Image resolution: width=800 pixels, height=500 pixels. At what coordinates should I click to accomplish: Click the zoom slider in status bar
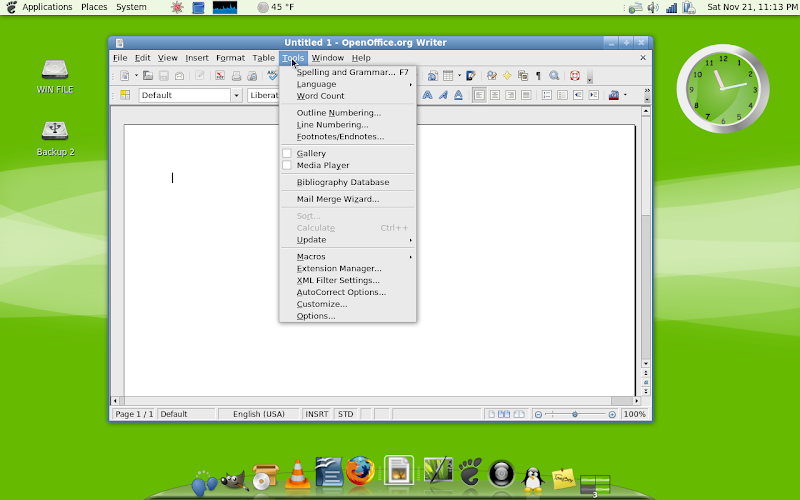coord(574,414)
